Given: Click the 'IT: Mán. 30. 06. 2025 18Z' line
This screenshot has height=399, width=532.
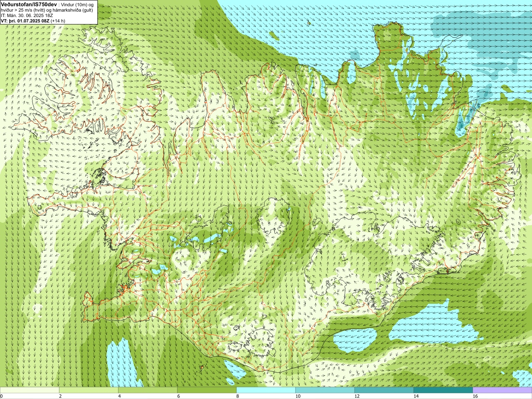Looking at the screenshot, I should coord(27,15).
